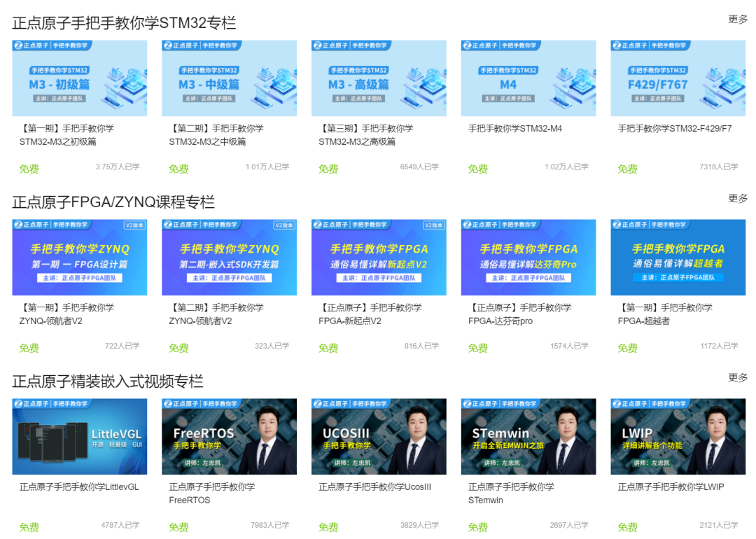Screen dimensions: 756x539
Task: Click the 3.75万人已学 learner count
Action: pos(118,167)
